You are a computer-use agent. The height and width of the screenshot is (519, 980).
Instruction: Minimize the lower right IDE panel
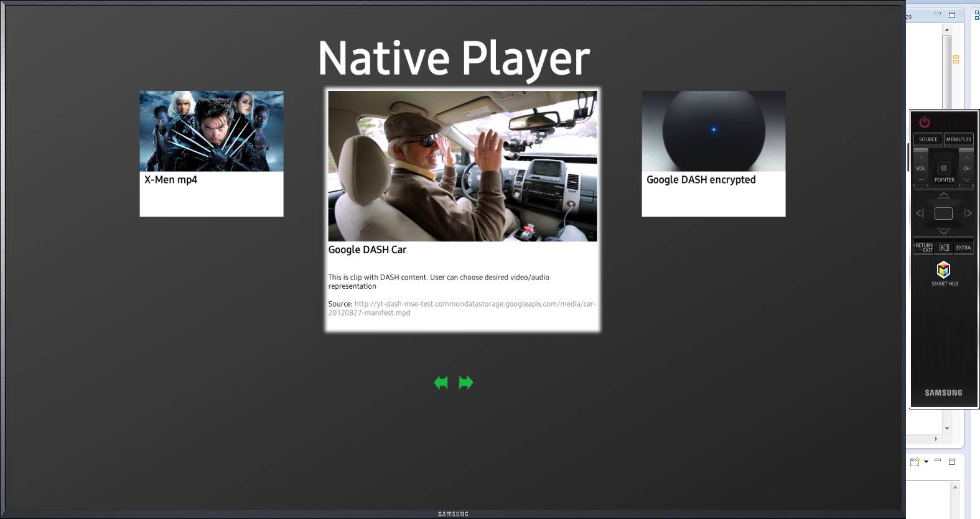tap(938, 461)
